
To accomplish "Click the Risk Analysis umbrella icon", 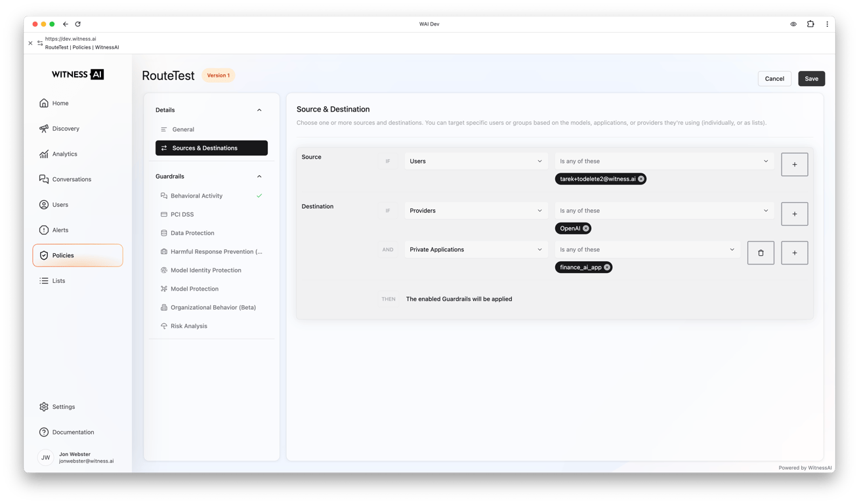I will [x=164, y=326].
